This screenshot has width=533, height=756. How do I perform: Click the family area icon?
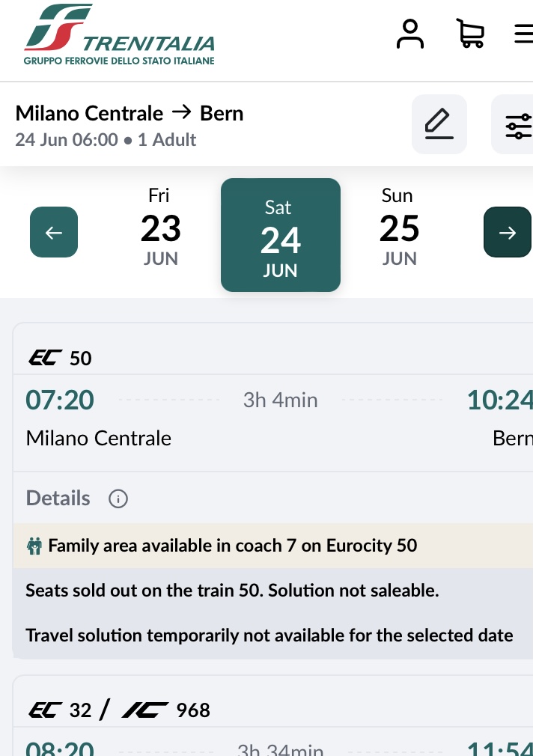(34, 546)
